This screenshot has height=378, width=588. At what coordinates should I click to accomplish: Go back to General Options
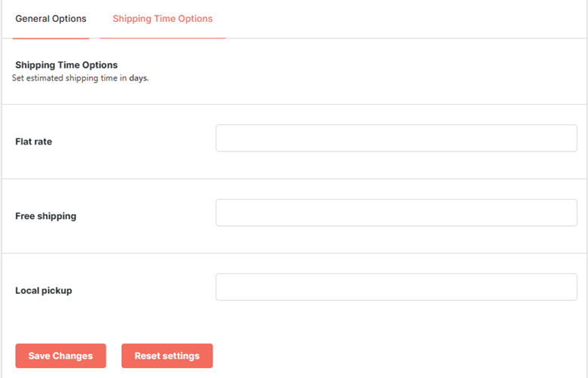click(x=51, y=19)
